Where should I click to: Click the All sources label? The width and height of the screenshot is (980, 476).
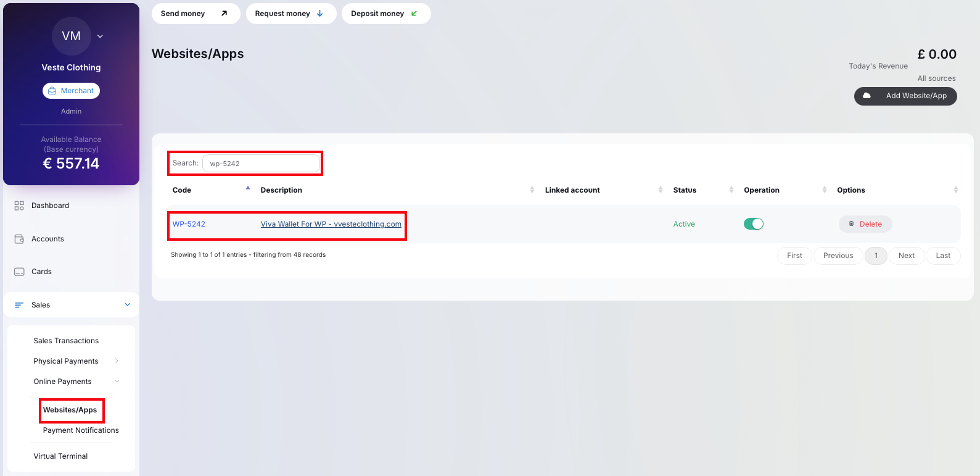[x=936, y=78]
